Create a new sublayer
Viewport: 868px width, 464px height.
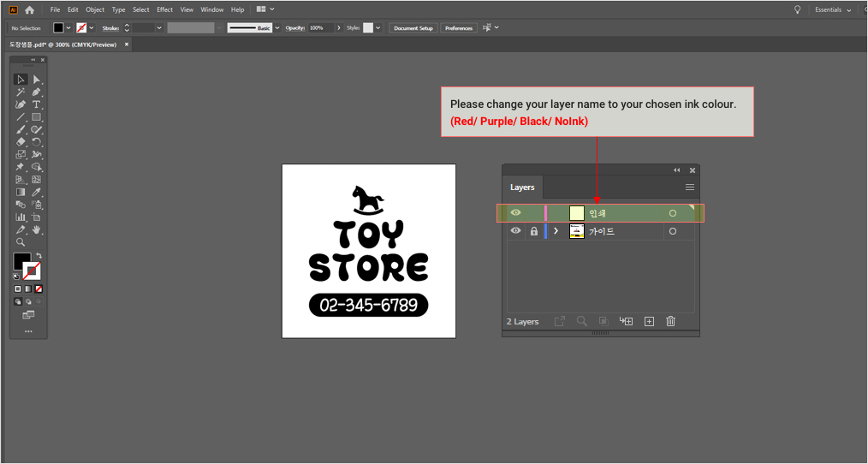coord(626,321)
